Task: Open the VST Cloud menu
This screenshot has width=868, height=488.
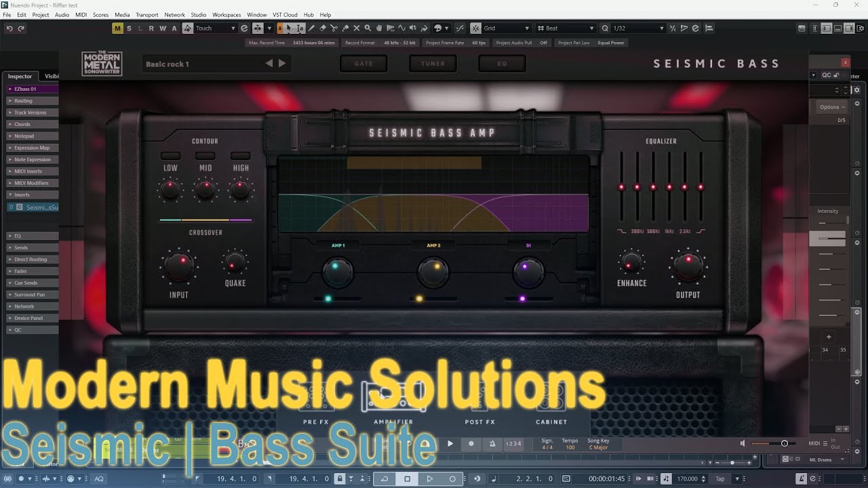Action: (x=285, y=15)
